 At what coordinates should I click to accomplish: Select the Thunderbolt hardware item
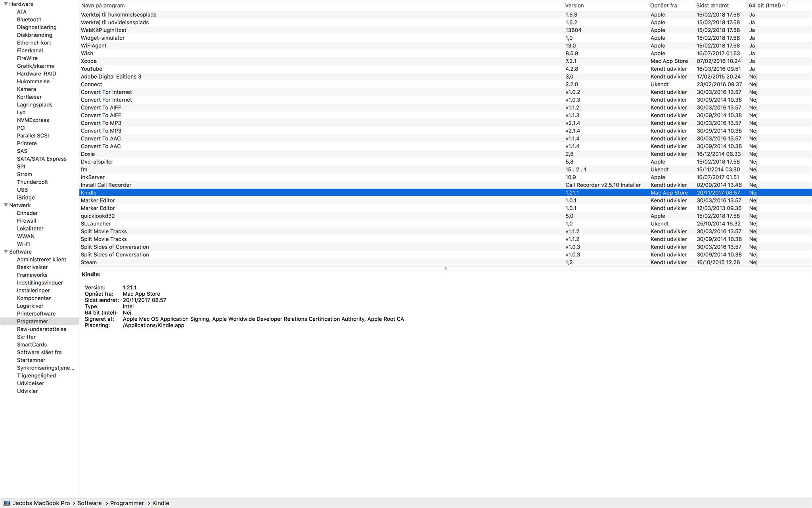tap(33, 182)
